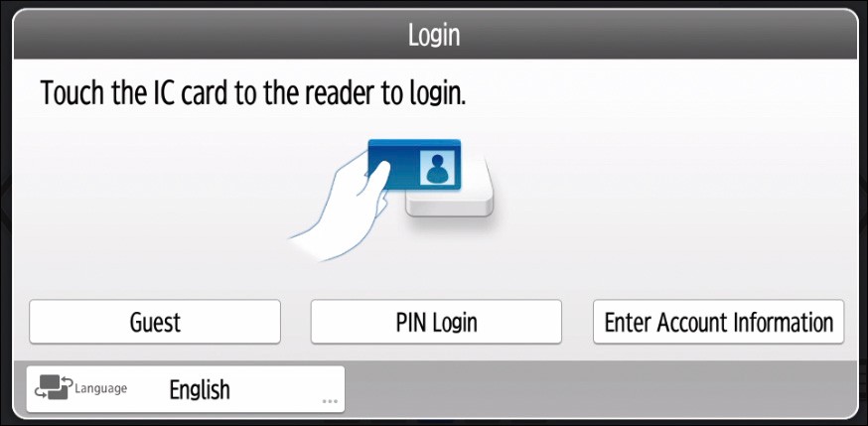Select the word Guest on its button
Screen dimensions: 868x426
[x=155, y=322]
